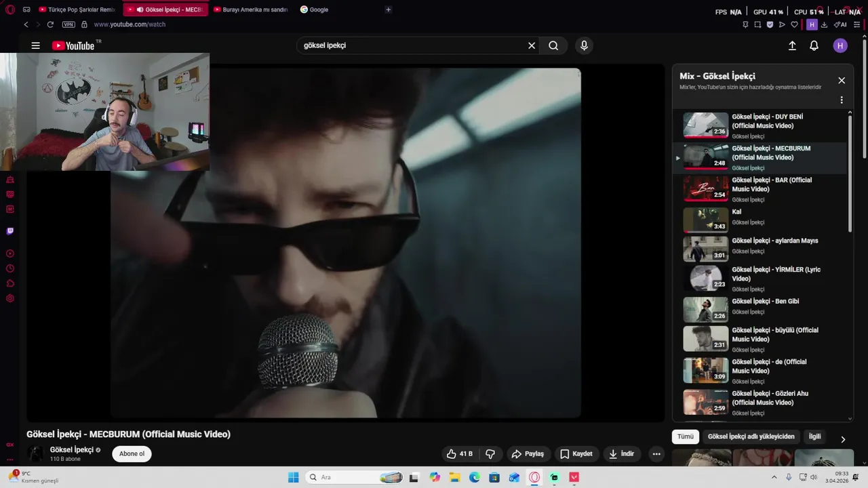Viewport: 868px width, 488px height.
Task: Switch to Türkçe Pop Şarkılar Remix tab
Action: pyautogui.click(x=77, y=9)
